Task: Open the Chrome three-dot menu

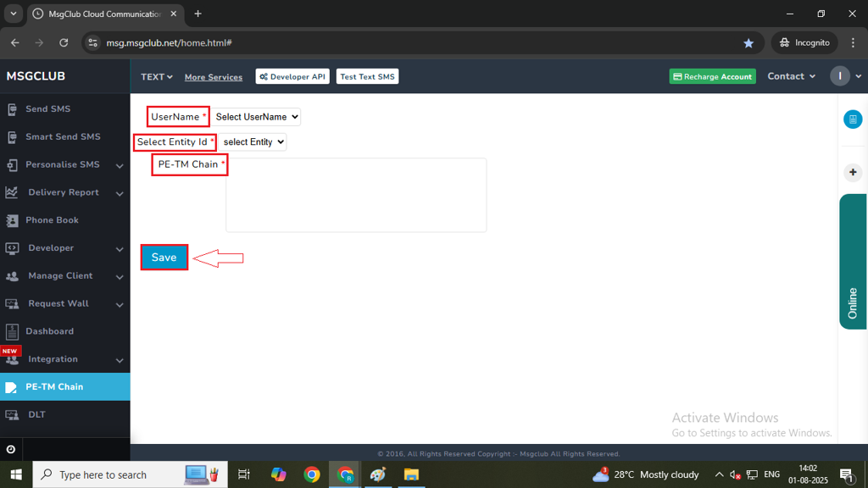Action: [x=853, y=42]
